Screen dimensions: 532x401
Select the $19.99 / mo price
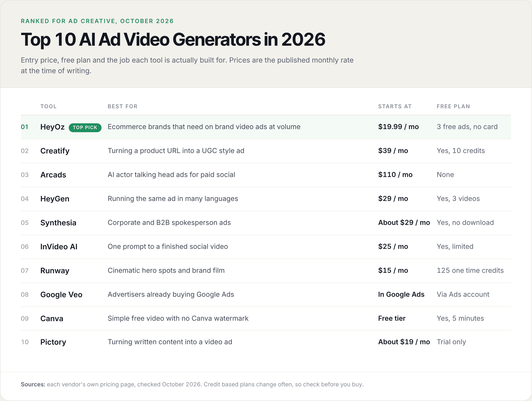point(399,127)
